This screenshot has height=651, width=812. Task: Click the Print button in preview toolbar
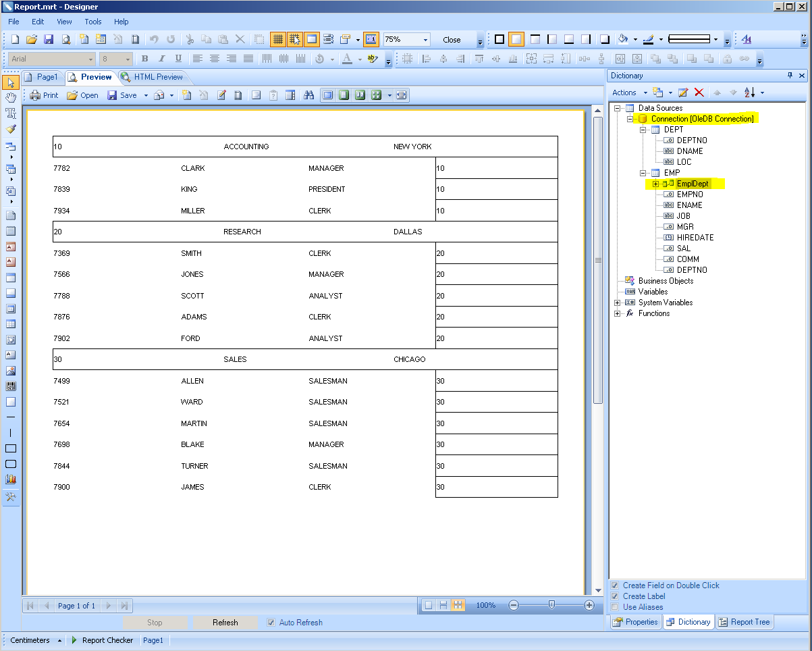44,95
